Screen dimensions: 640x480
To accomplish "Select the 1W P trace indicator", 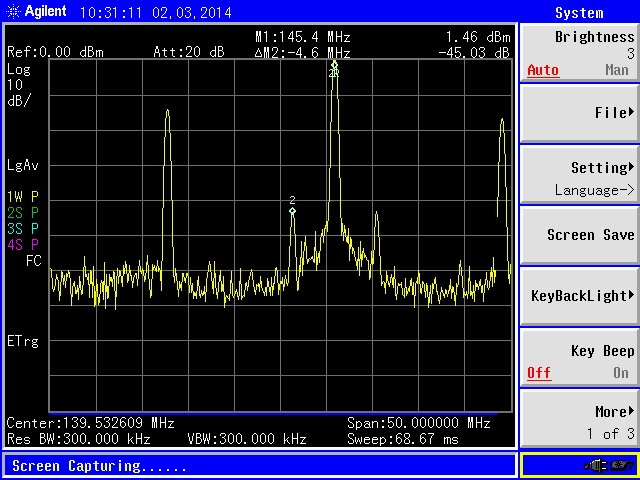I will point(22,196).
